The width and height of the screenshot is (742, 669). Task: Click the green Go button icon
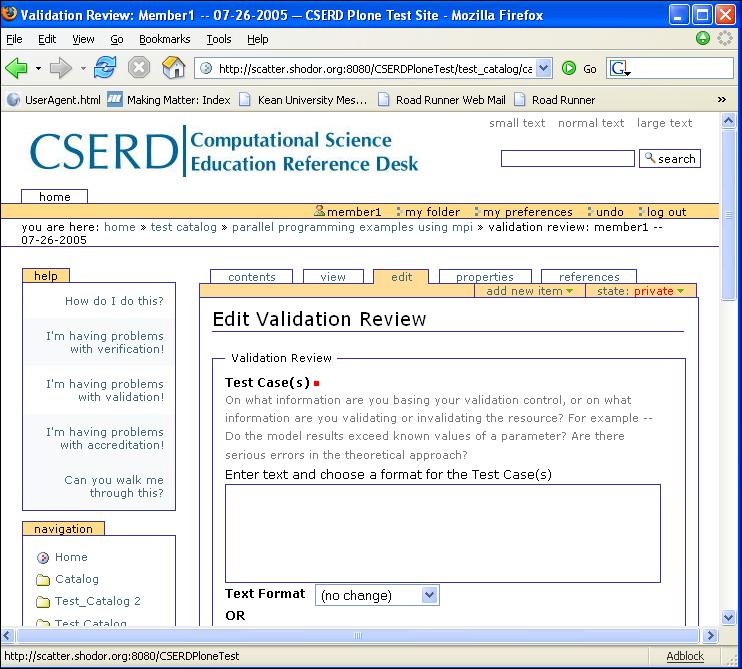(569, 68)
